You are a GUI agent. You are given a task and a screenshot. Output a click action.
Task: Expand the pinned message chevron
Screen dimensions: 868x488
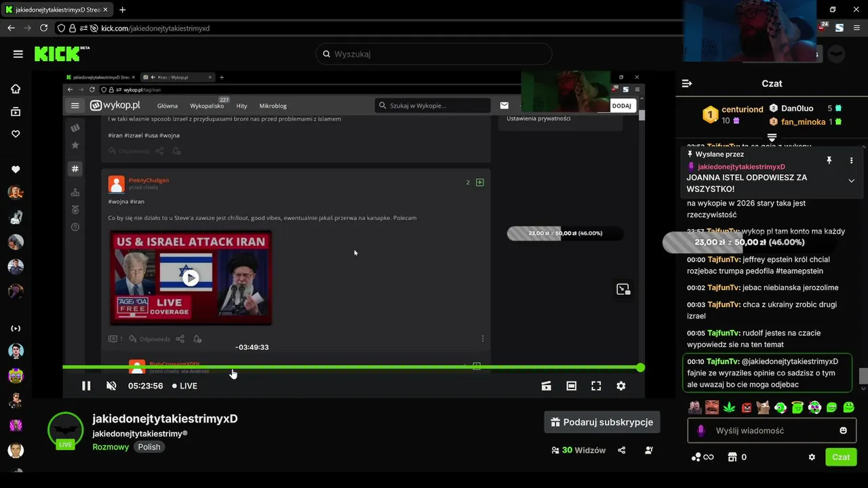(x=851, y=181)
